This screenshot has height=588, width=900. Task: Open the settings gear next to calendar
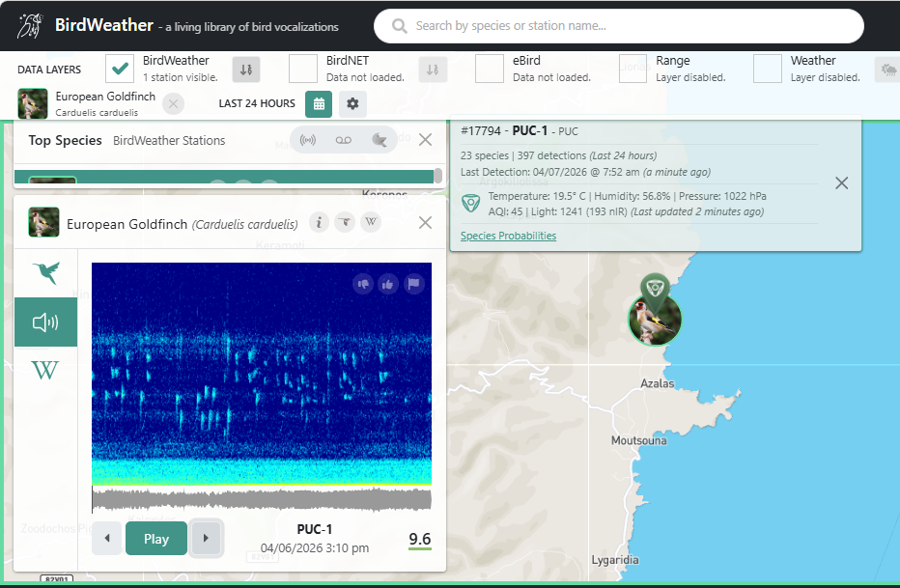[x=352, y=104]
